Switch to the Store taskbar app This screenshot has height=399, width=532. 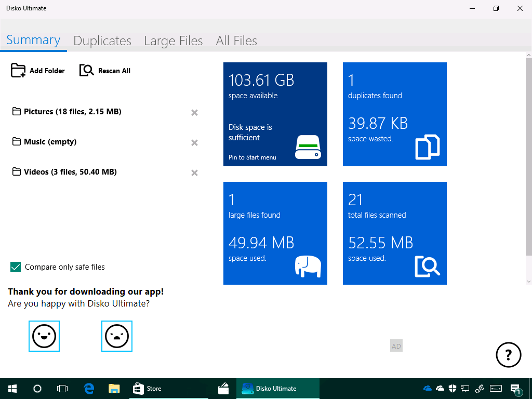[169, 389]
